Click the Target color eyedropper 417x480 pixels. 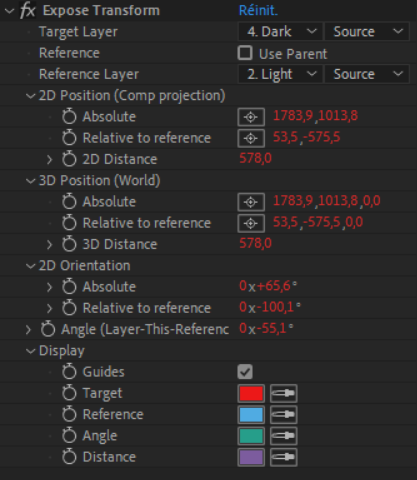tap(283, 393)
